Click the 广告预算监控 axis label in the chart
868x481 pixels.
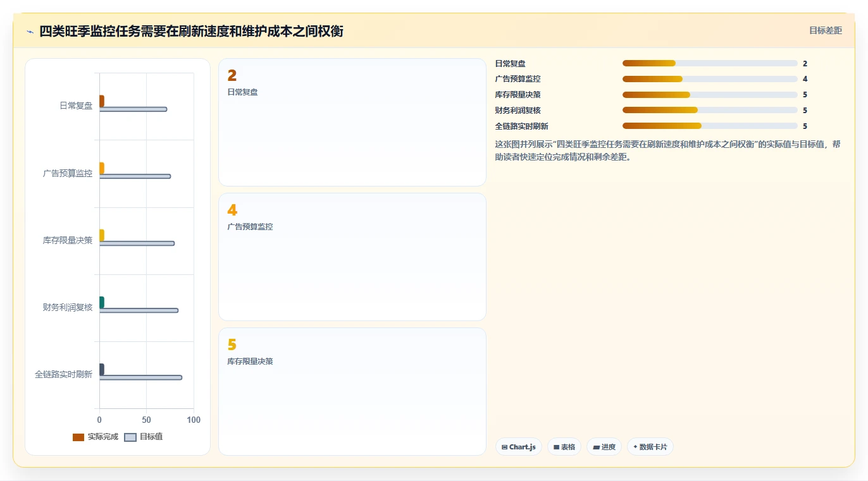pyautogui.click(x=68, y=173)
